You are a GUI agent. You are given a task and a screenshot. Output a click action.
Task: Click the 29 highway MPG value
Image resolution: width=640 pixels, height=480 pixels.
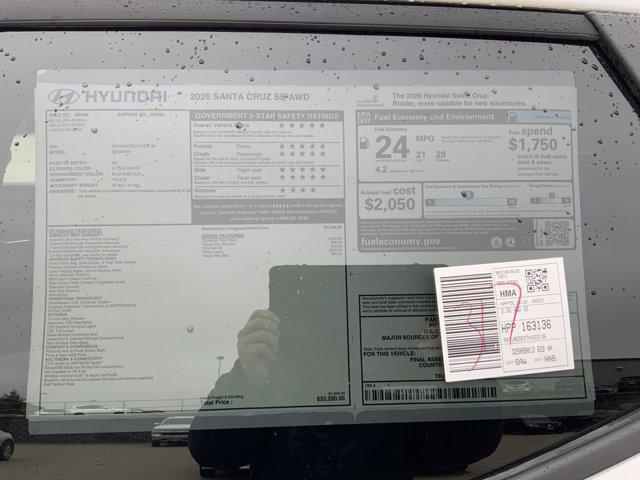click(440, 155)
